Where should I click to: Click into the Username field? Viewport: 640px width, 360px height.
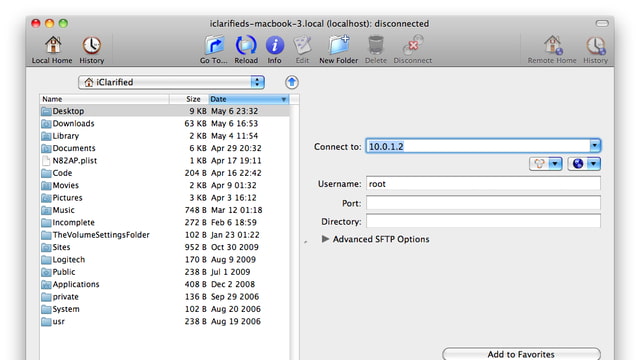click(x=483, y=184)
